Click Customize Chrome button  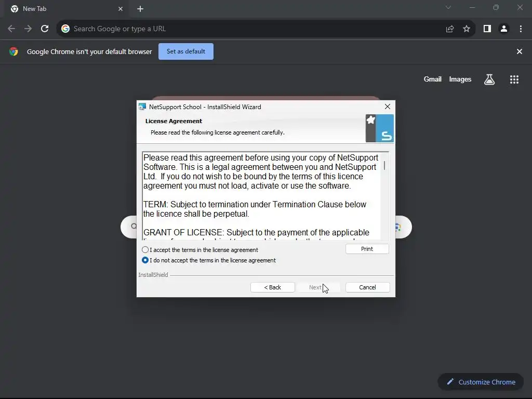click(481, 382)
